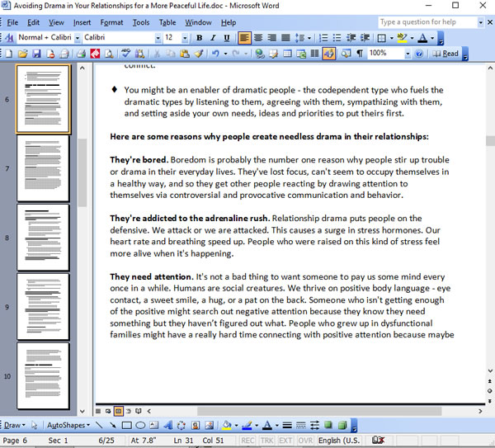Open Highlight color dropdown arrow

(412, 38)
